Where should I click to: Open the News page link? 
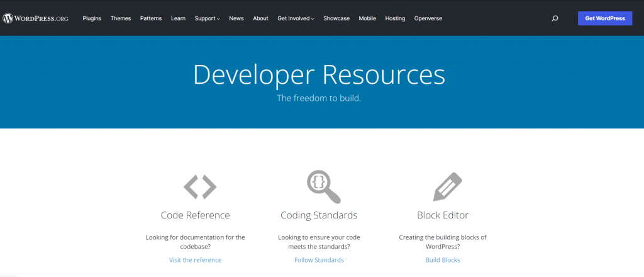(x=236, y=18)
